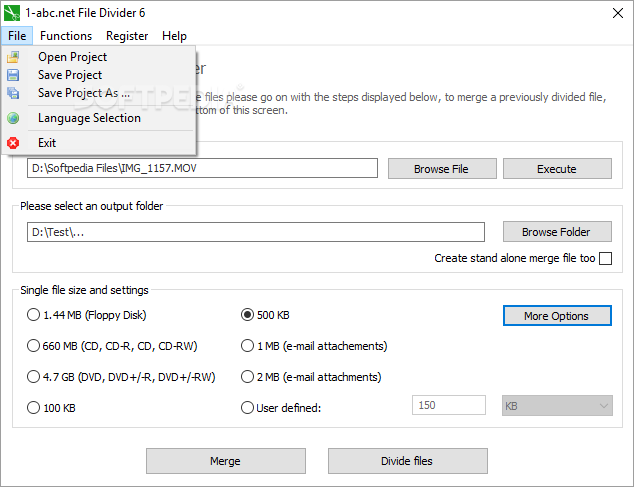Viewport: 634px width, 487px height.
Task: Click the File Divider app icon in title bar
Action: coord(12,13)
